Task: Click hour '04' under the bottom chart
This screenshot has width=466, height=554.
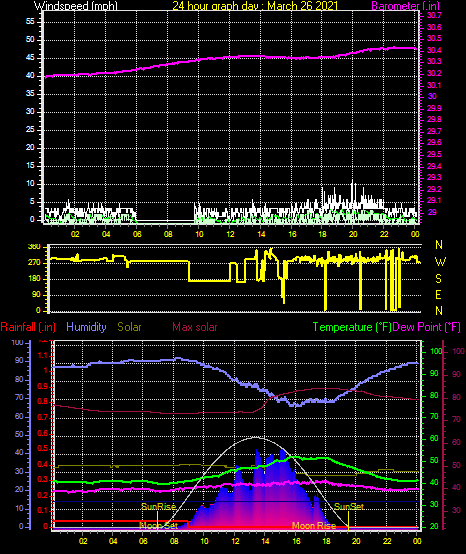Action: [x=113, y=541]
